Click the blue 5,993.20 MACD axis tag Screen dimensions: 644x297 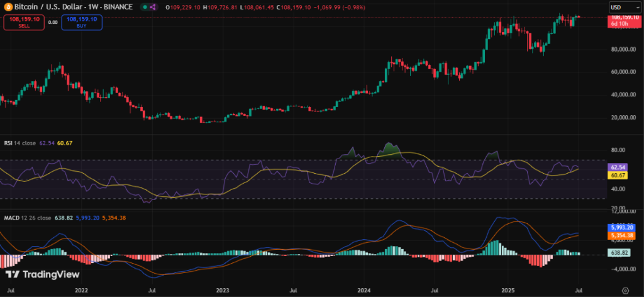[x=621, y=227]
